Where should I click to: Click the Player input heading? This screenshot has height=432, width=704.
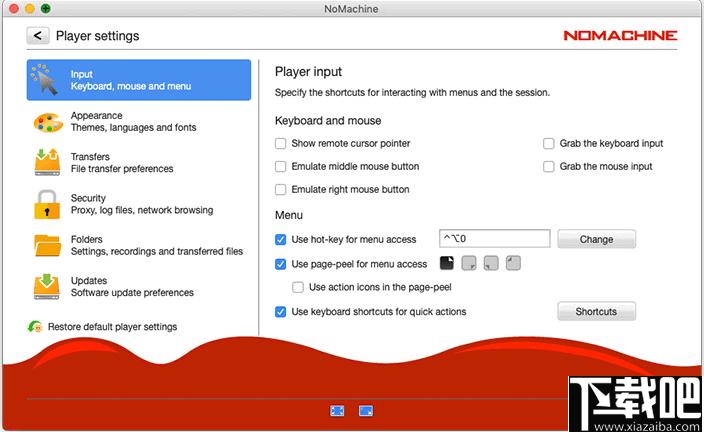pyautogui.click(x=308, y=72)
